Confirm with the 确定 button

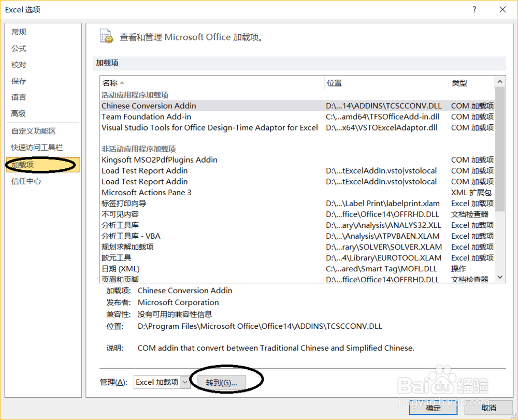(x=433, y=408)
